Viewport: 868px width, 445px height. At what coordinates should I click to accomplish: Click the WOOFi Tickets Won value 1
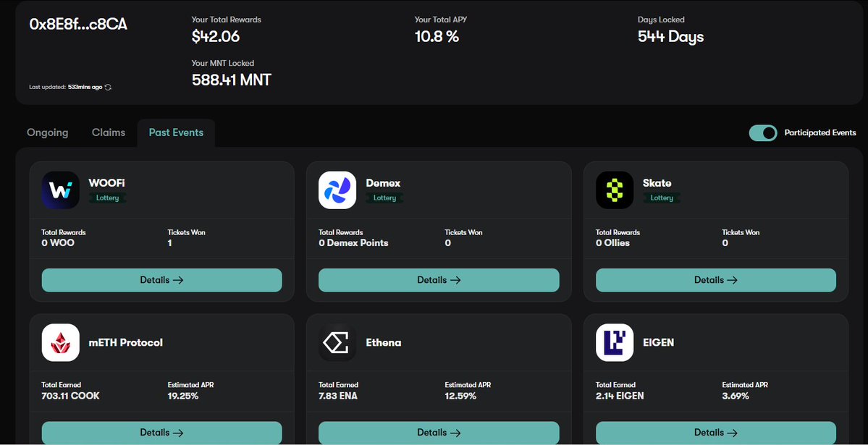[170, 243]
